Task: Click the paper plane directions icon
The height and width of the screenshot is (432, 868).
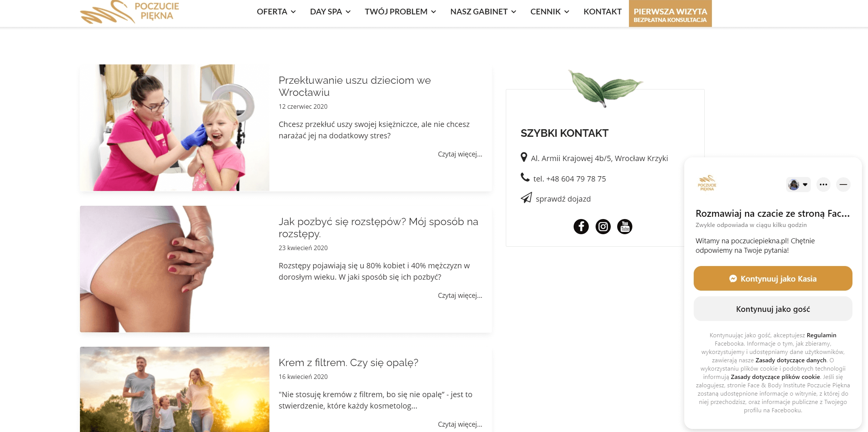Action: (x=526, y=198)
